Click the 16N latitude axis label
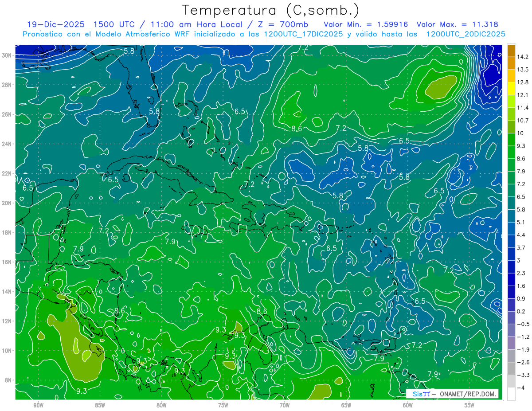 coord(7,262)
